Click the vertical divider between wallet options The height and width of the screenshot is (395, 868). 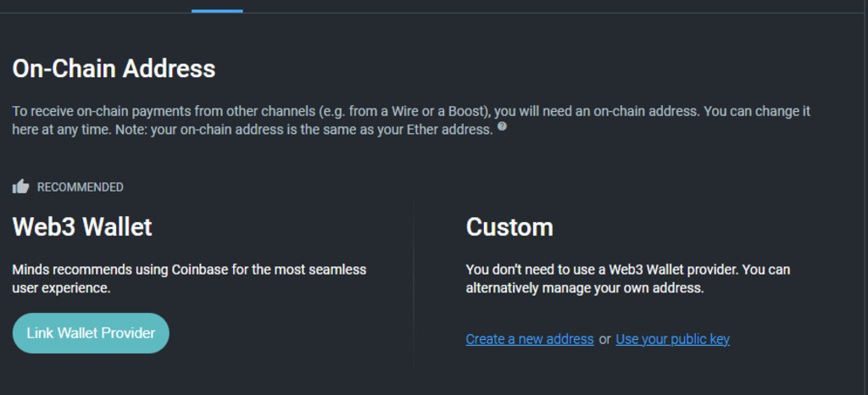pos(413,280)
